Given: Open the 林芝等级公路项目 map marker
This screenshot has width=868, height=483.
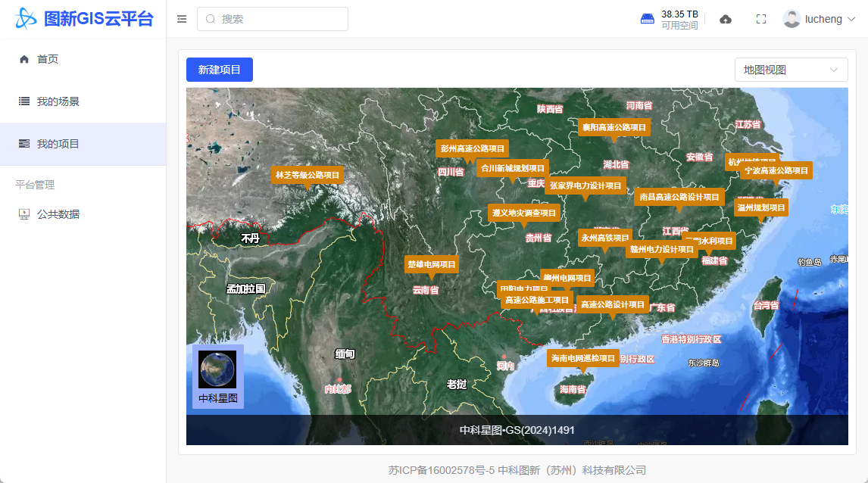Looking at the screenshot, I should [307, 175].
